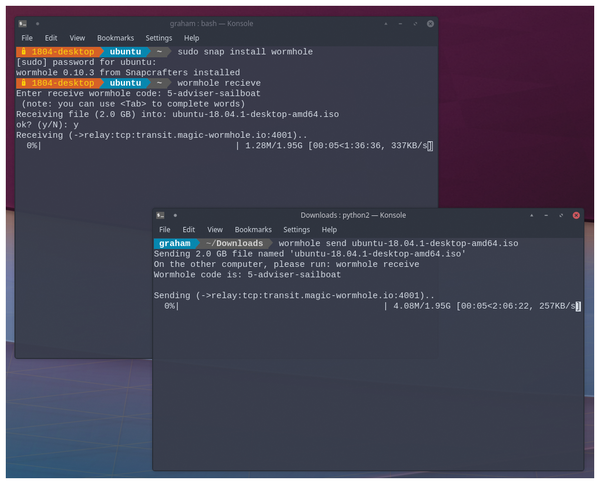
Task: Click the 'graham : bash — Konsole' window title
Action: pyautogui.click(x=211, y=24)
